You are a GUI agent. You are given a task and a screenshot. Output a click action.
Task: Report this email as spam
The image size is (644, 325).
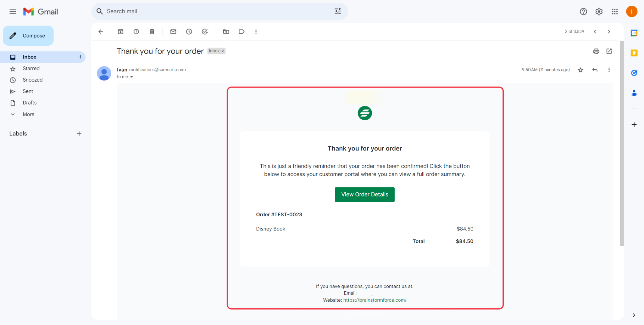coord(136,31)
